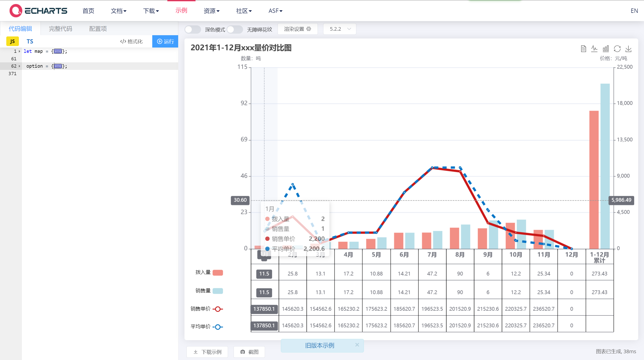The width and height of the screenshot is (644, 360).
Task: Restore the chart using refresh icon
Action: (617, 49)
